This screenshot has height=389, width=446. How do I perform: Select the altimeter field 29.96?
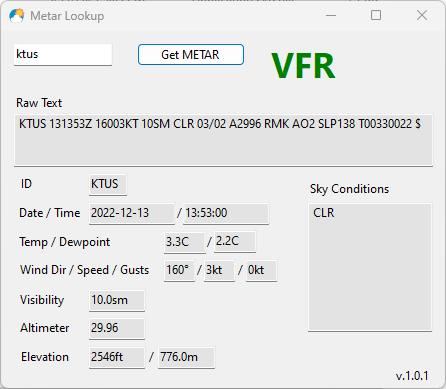coord(117,328)
